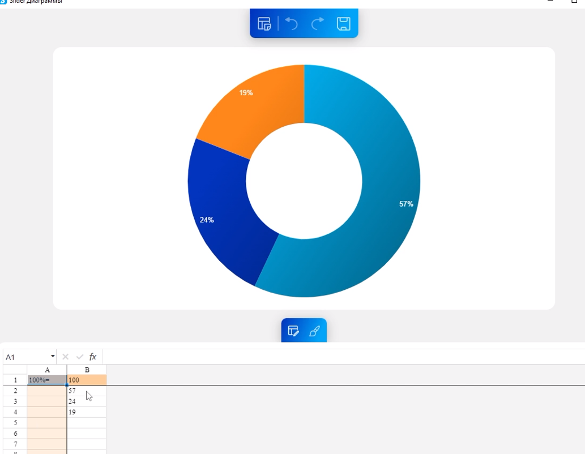Screen dimensions: 586x454
Task: Click the 19% data label
Action: point(246,93)
